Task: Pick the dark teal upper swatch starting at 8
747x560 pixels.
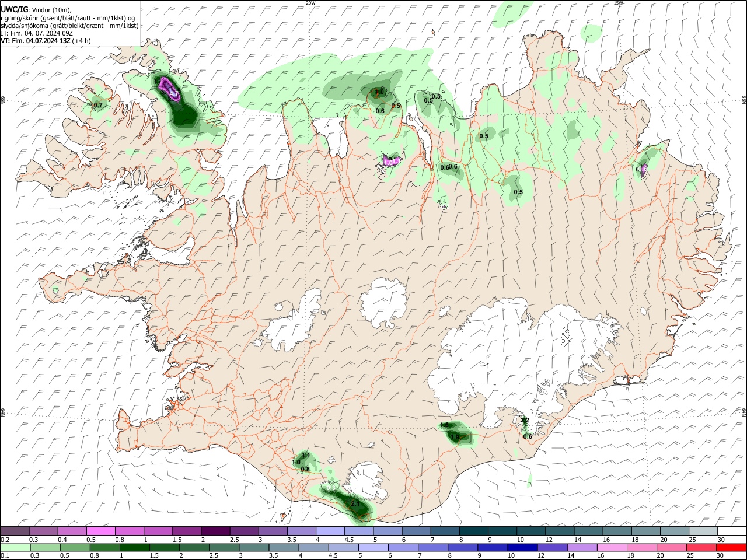Action: 473,531
